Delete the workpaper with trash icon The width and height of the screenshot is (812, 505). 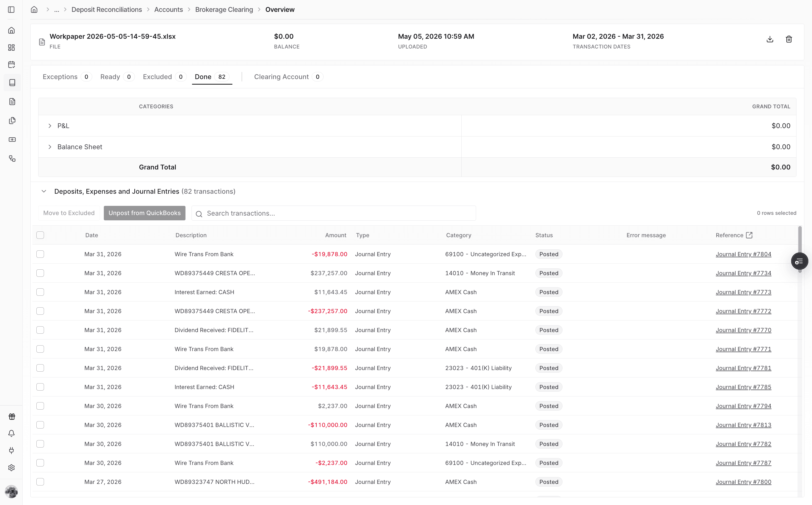(789, 39)
